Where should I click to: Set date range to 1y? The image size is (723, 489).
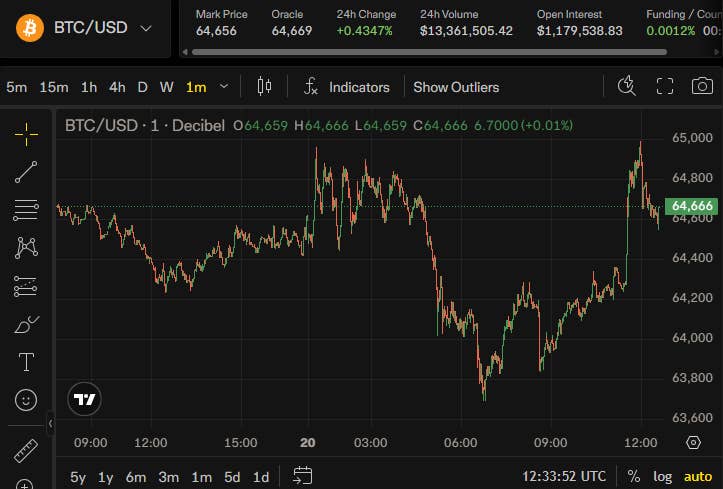(x=106, y=477)
